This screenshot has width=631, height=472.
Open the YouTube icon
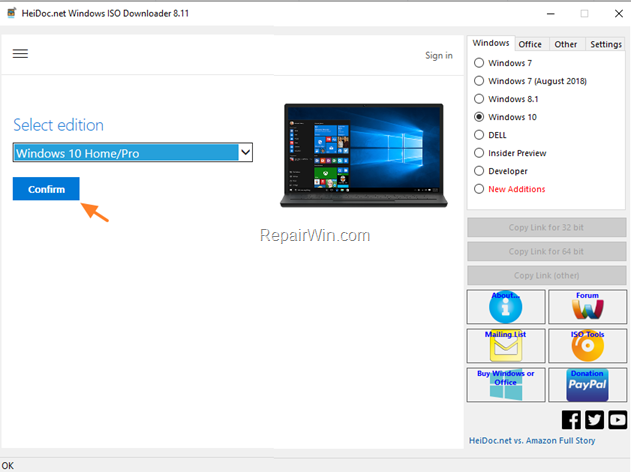(x=618, y=420)
